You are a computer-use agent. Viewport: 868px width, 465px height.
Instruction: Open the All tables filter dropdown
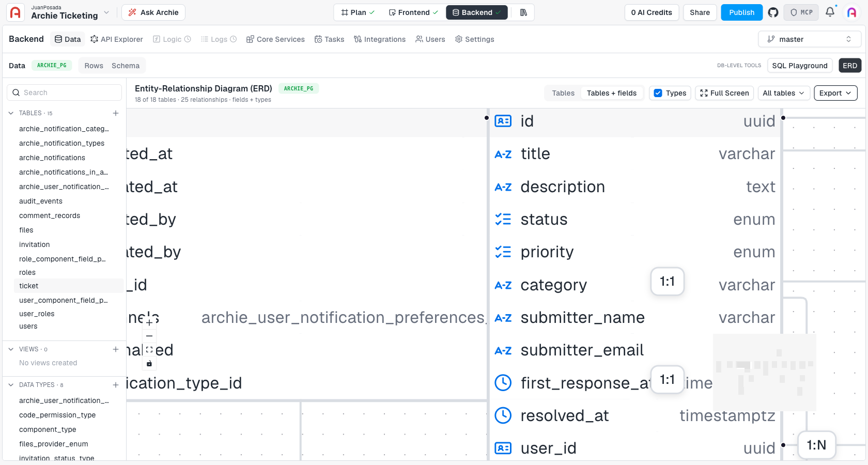pos(784,93)
